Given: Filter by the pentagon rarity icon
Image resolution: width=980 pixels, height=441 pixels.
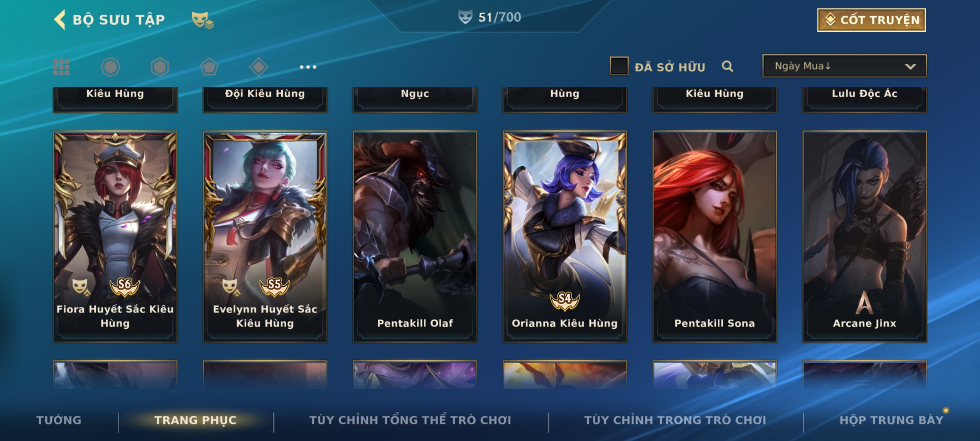Looking at the screenshot, I should tap(209, 67).
